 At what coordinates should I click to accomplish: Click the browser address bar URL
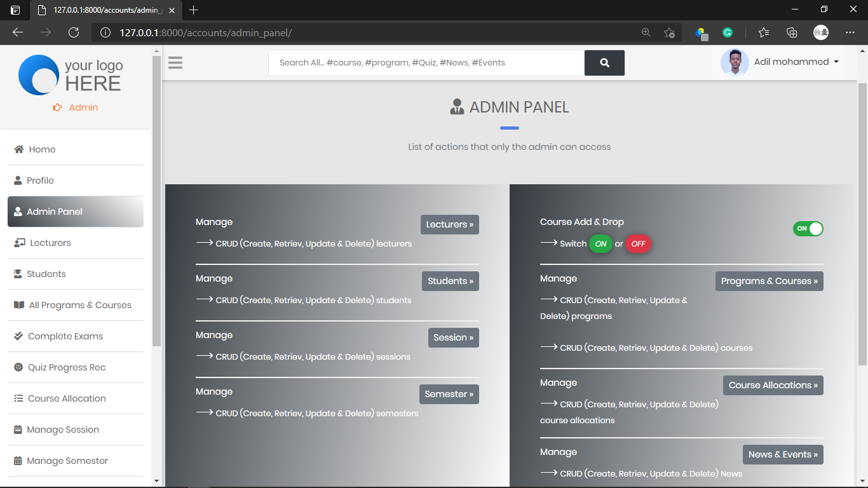coord(205,32)
